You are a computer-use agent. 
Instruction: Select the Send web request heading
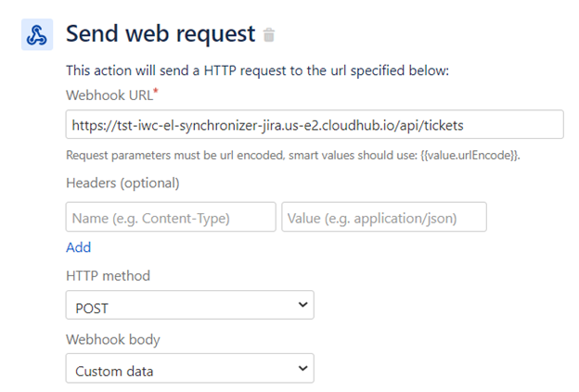click(x=161, y=34)
